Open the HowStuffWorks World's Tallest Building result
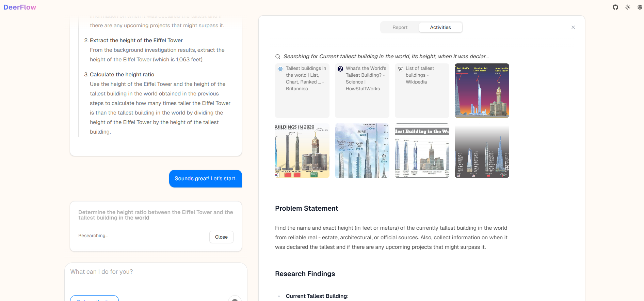644x301 pixels. (362, 91)
